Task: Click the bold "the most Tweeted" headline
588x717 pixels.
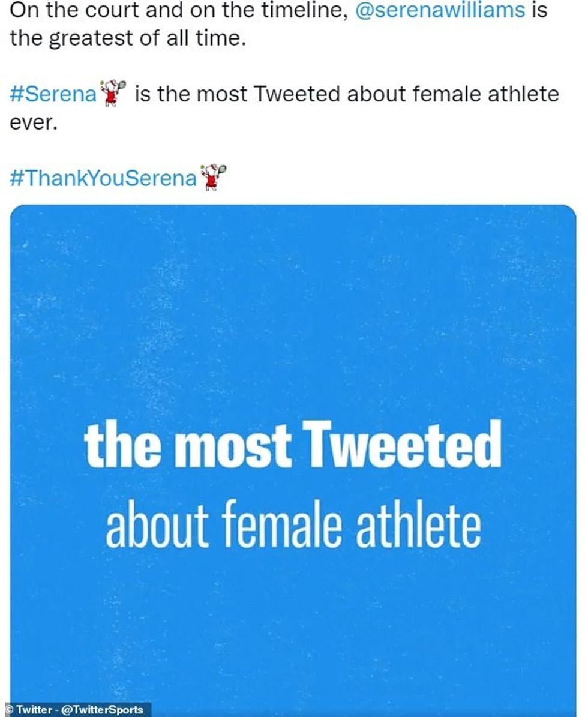Action: click(292, 446)
